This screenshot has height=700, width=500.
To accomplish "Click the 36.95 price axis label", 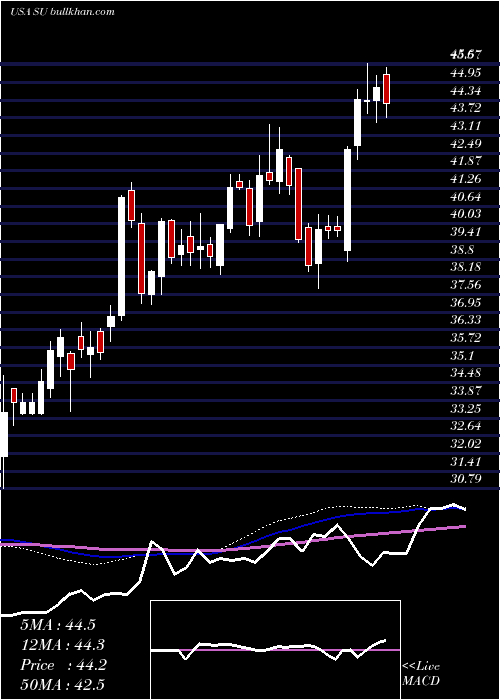I will [x=466, y=303].
